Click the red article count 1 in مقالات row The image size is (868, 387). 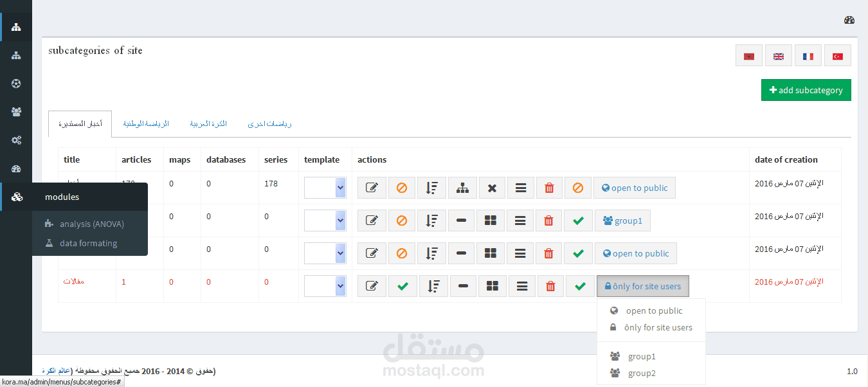pyautogui.click(x=124, y=282)
